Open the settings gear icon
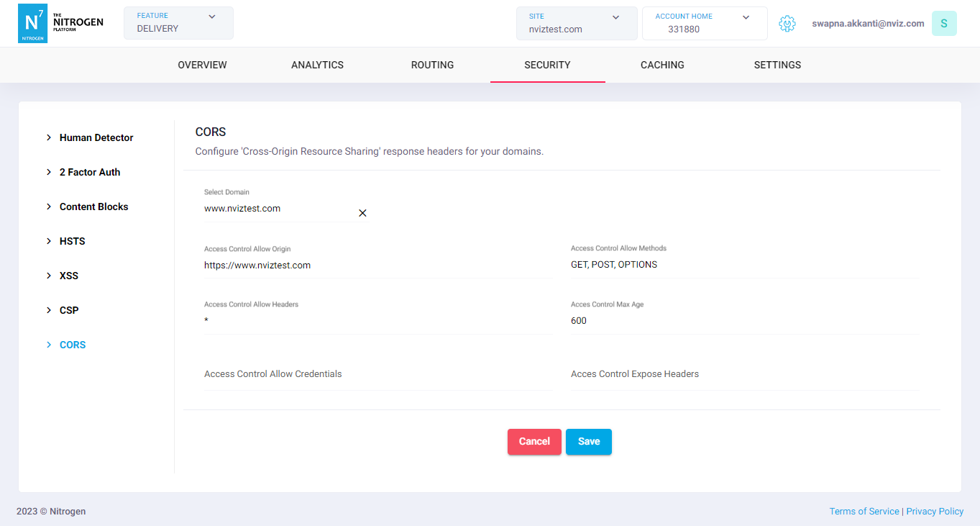The width and height of the screenshot is (980, 526). coord(787,24)
